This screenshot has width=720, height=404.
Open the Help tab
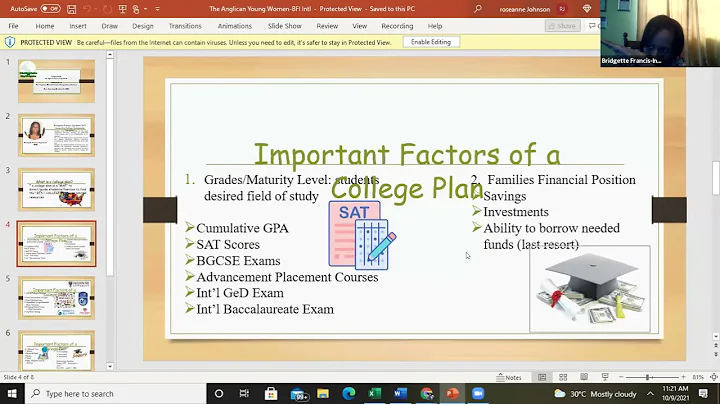pos(435,26)
